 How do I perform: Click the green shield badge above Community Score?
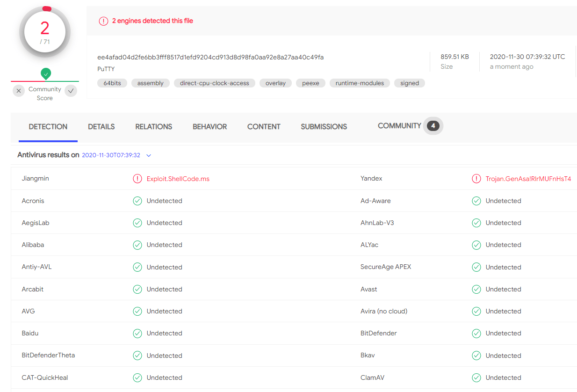[x=46, y=73]
